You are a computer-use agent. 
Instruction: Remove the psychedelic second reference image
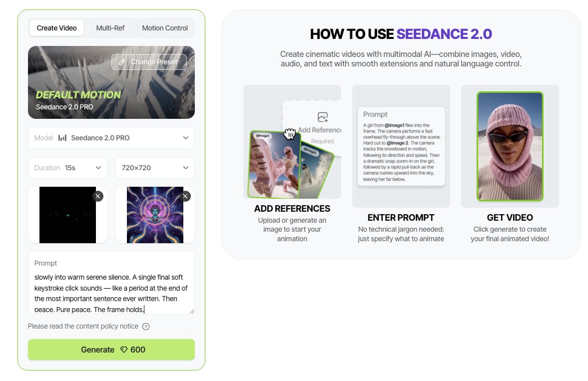pyautogui.click(x=186, y=196)
